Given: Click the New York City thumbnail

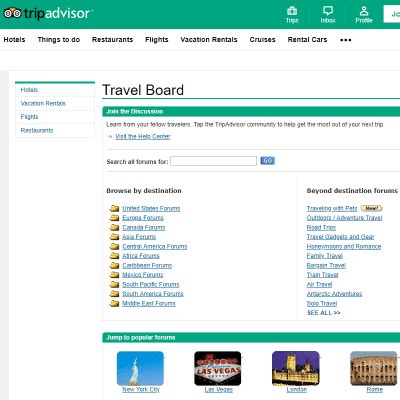Looking at the screenshot, I should 140,368.
